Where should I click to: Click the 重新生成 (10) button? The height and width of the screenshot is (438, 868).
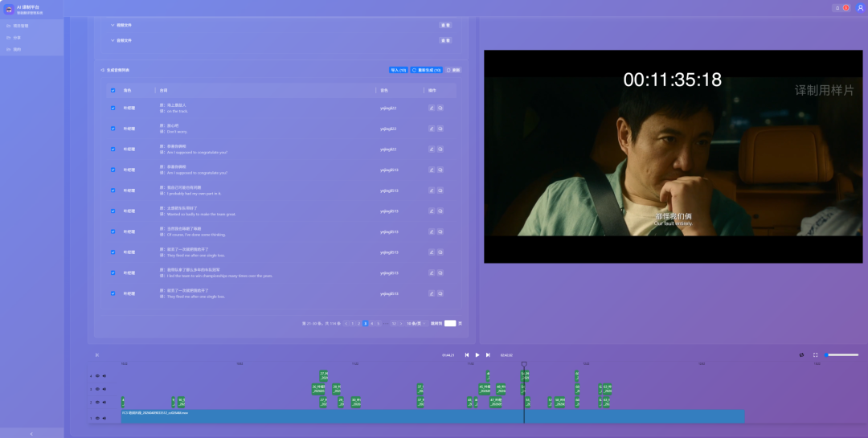(426, 71)
